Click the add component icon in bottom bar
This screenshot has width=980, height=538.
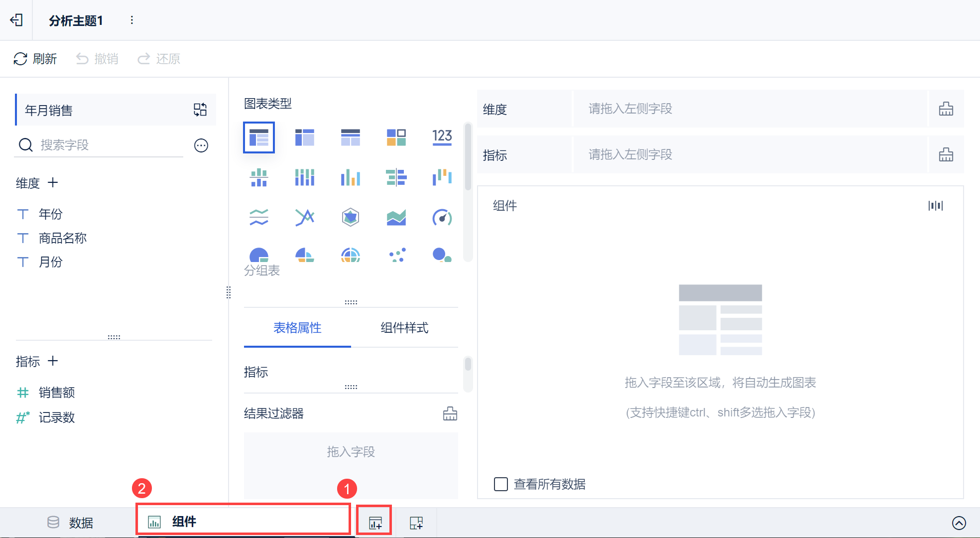click(375, 523)
